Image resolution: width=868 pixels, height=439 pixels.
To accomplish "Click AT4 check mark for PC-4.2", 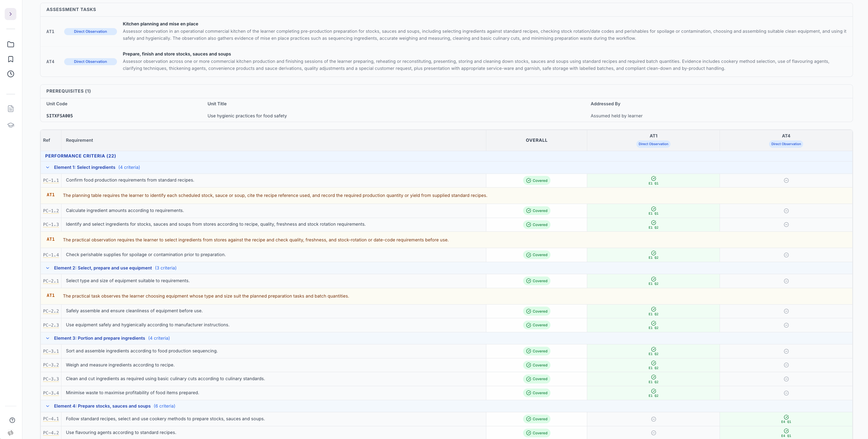I will click(786, 431).
